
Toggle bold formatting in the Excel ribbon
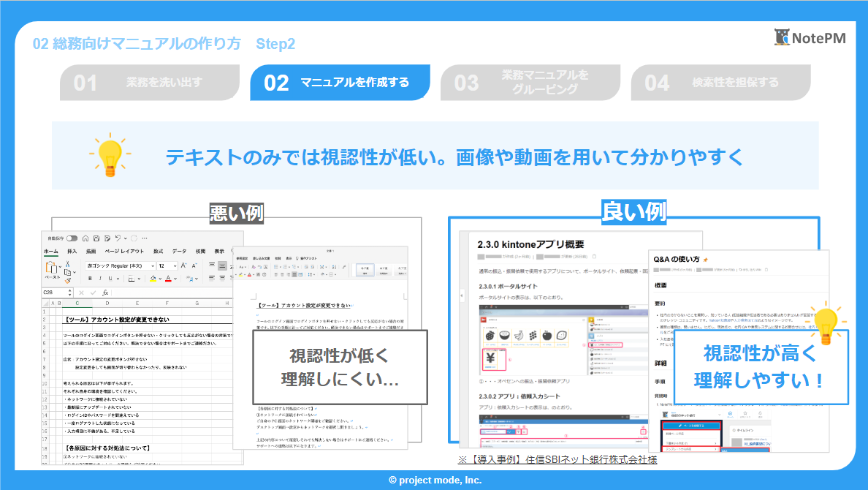[90, 279]
